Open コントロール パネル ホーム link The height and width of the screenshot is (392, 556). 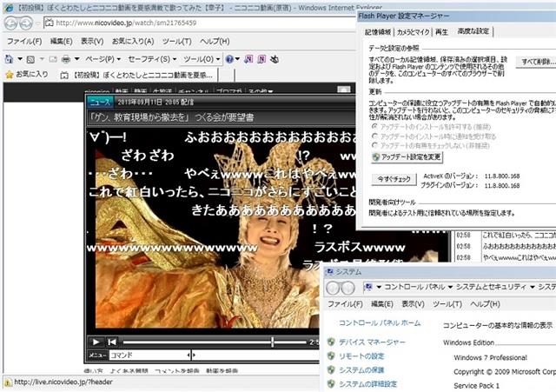(x=380, y=323)
